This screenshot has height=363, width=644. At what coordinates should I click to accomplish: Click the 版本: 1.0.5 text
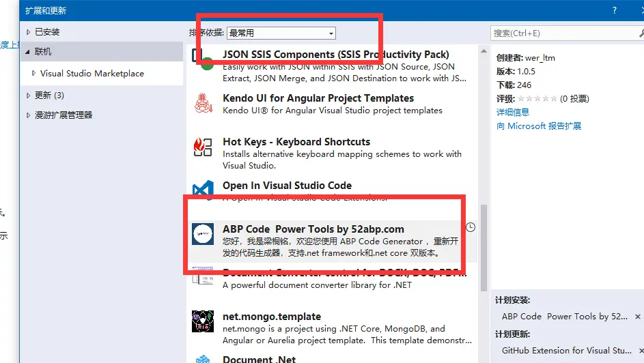pos(516,72)
